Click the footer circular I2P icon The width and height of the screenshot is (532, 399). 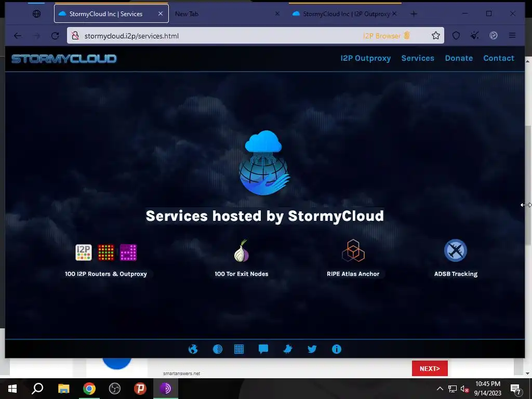point(218,349)
